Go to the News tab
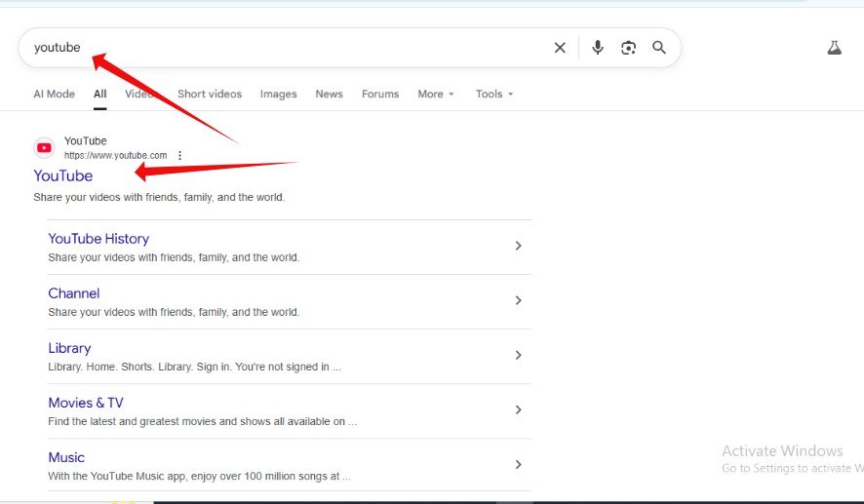 tap(329, 94)
